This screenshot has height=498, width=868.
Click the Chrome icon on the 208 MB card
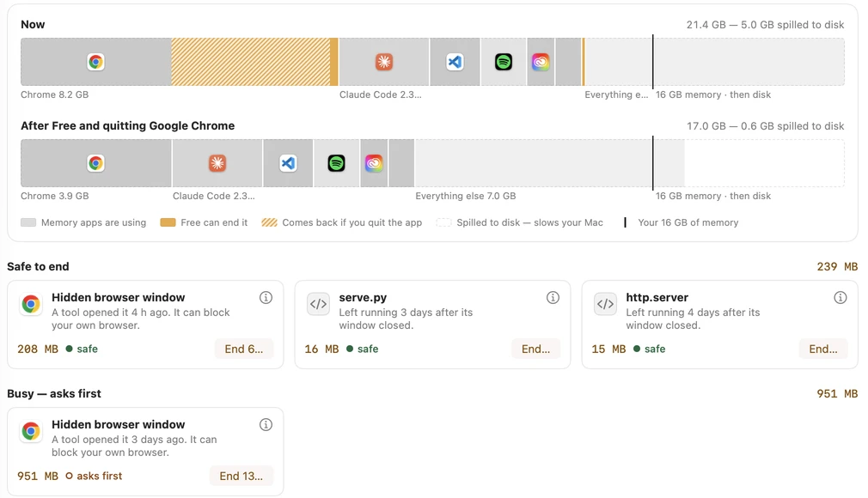31,304
